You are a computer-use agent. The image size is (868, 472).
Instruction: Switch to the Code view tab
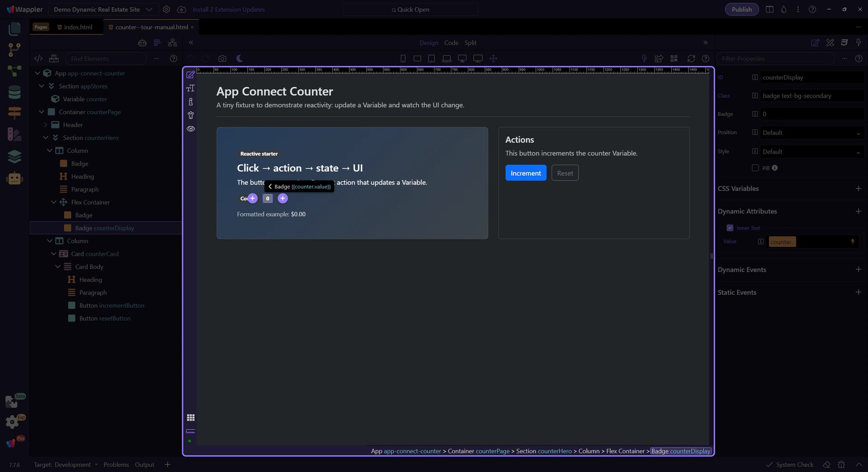pos(451,43)
